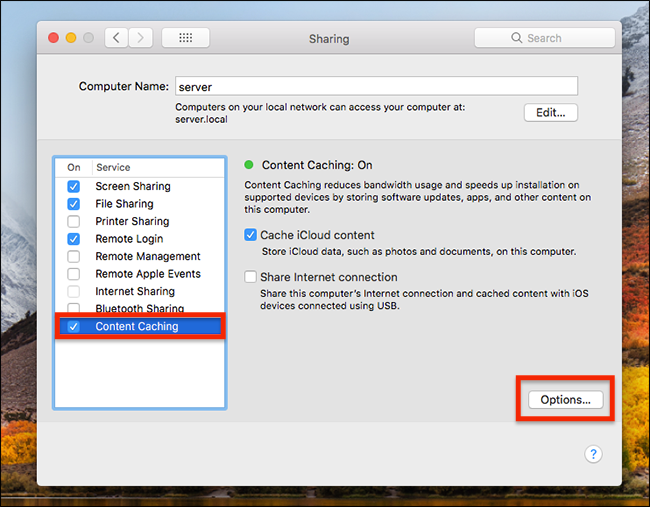Enable Remote Apple Events checkbox
This screenshot has width=650, height=507.
[74, 274]
